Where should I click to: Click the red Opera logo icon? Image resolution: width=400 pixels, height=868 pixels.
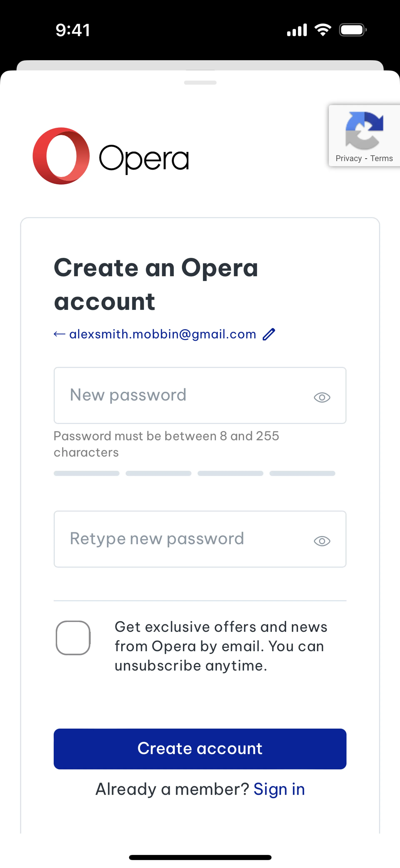pyautogui.click(x=61, y=156)
